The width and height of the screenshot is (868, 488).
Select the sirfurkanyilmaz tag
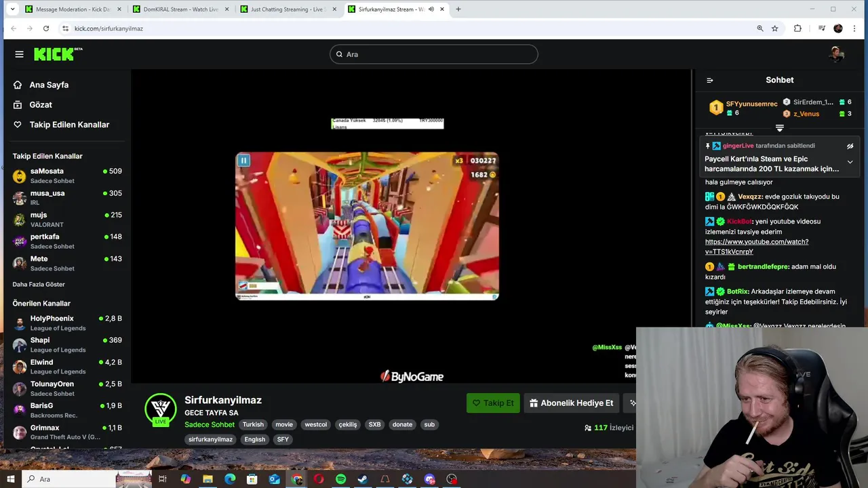210,439
